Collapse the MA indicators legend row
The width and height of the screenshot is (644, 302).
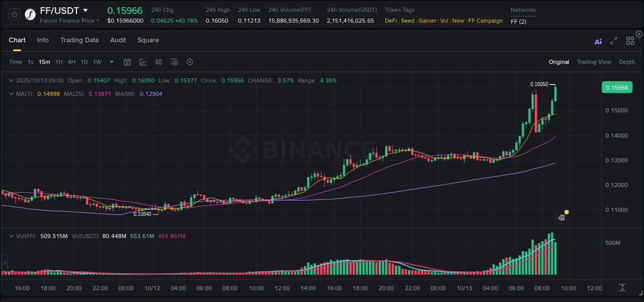pos(11,94)
